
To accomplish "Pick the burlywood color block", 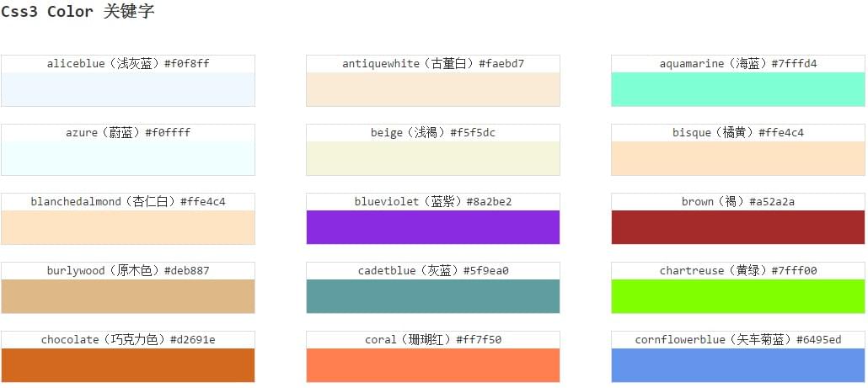I will point(128,296).
